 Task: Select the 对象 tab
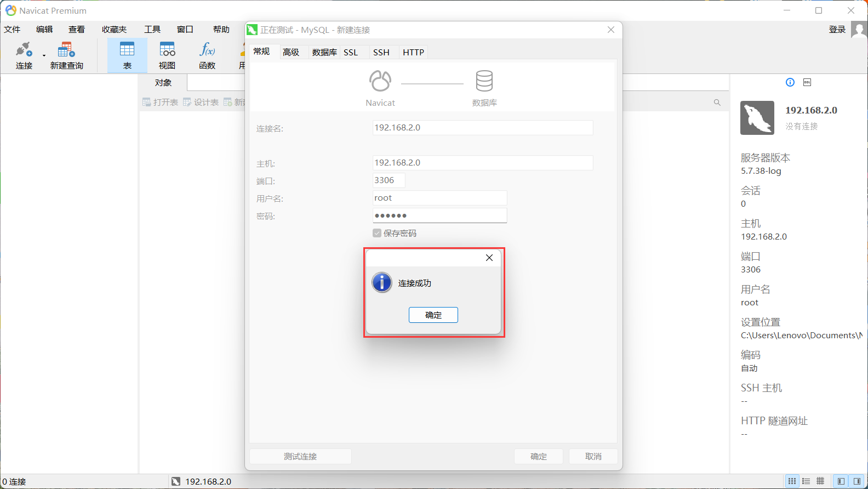coord(163,83)
